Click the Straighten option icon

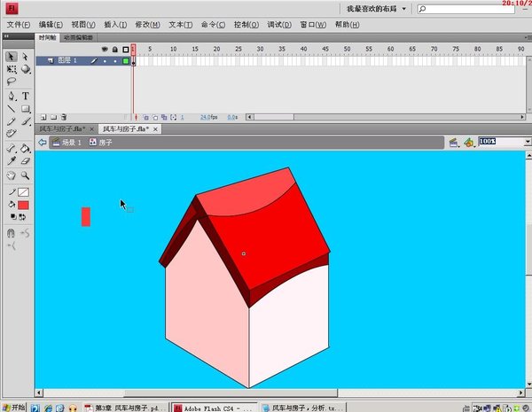[x=12, y=245]
